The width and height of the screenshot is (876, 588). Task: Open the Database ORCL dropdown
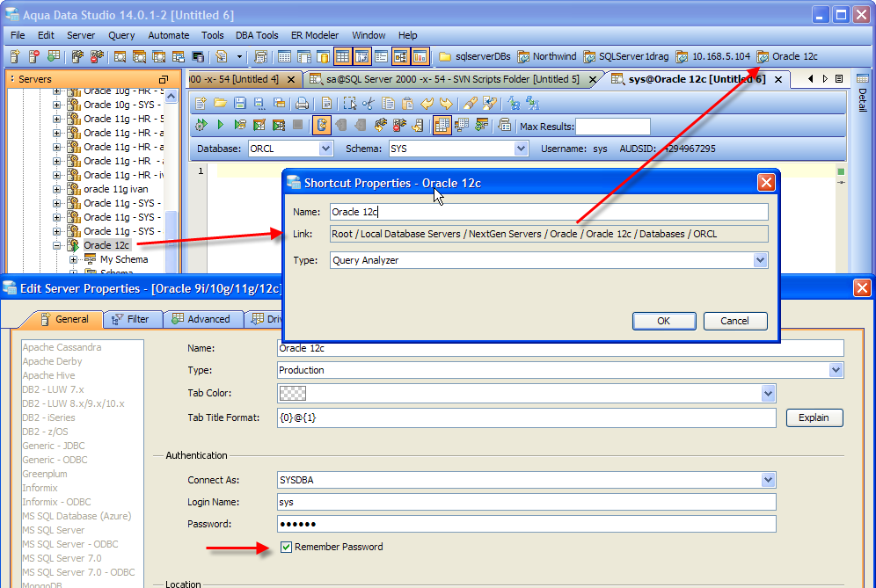click(x=325, y=149)
